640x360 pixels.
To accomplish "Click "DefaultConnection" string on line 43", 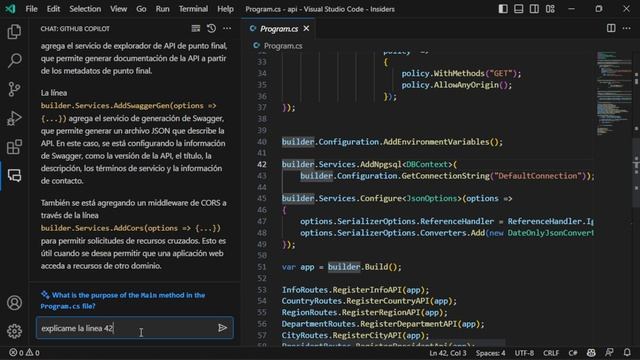I will click(538, 176).
